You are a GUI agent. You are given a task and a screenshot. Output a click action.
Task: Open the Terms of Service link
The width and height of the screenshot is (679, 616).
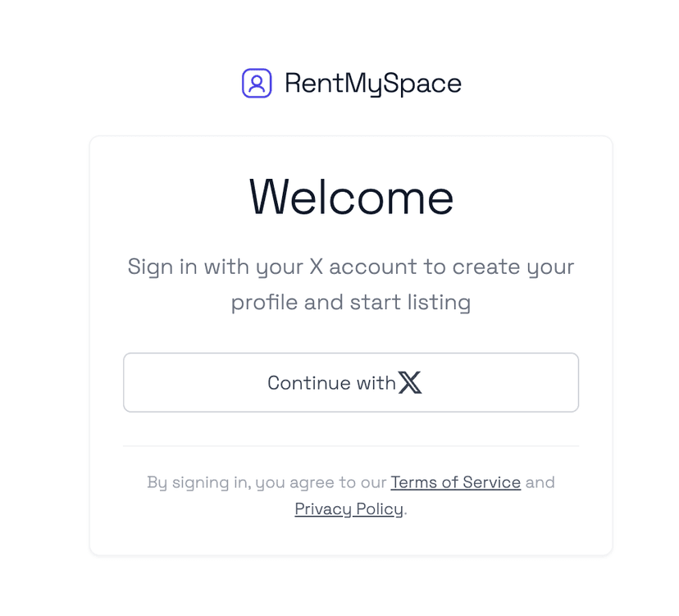tap(455, 482)
